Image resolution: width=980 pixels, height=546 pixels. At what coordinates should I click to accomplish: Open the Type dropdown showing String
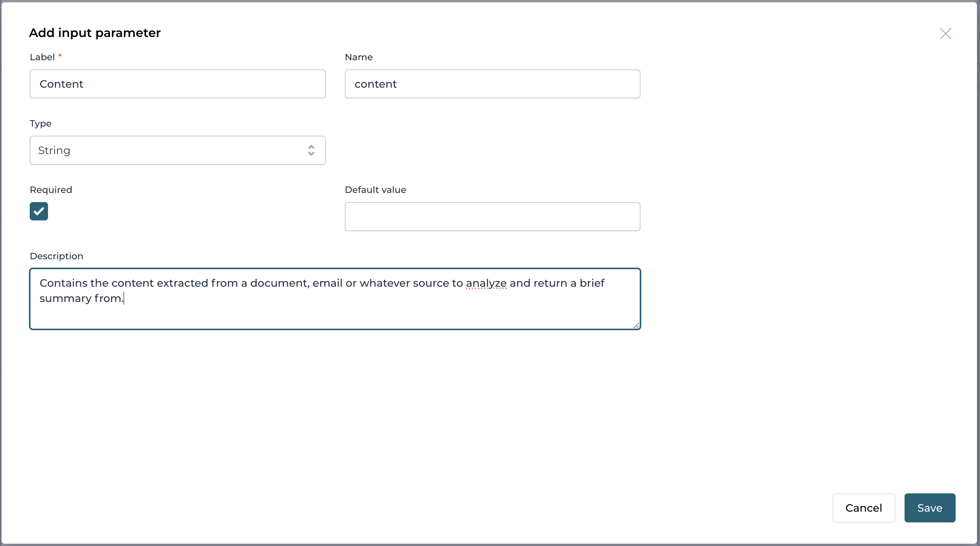point(168,150)
